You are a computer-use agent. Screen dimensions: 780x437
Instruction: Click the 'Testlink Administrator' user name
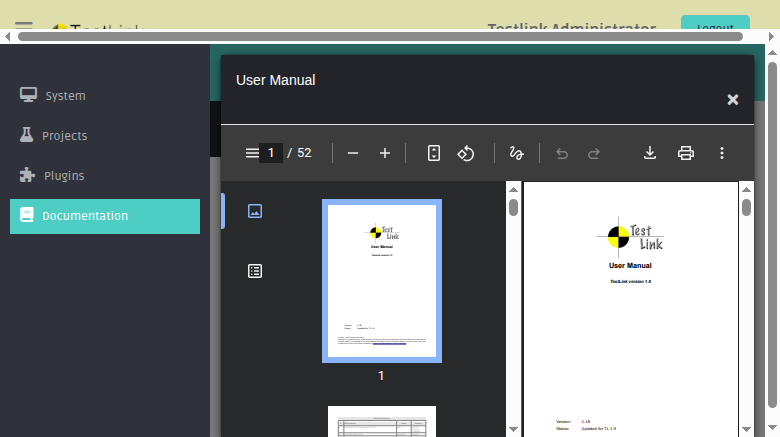tap(572, 25)
